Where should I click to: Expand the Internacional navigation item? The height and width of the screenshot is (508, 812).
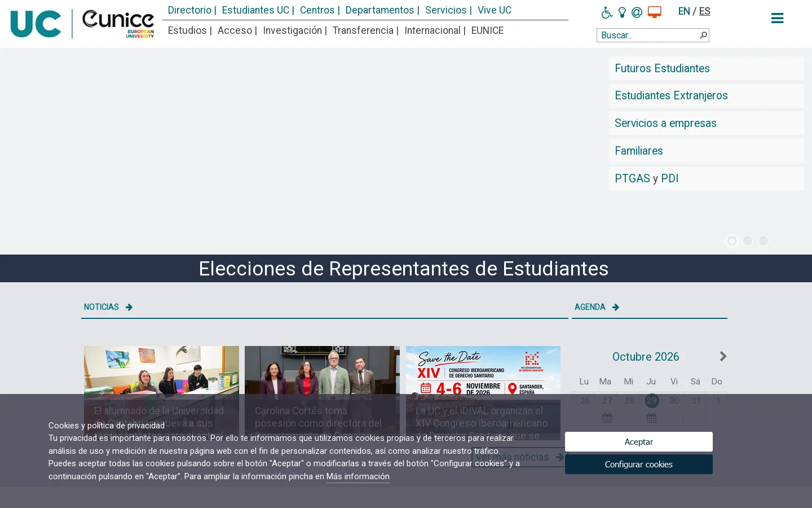click(433, 30)
